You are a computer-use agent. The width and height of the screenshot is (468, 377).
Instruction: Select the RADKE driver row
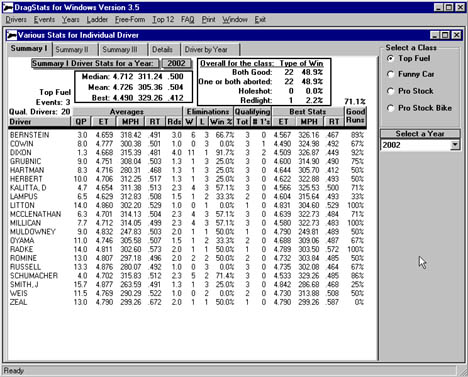point(187,249)
